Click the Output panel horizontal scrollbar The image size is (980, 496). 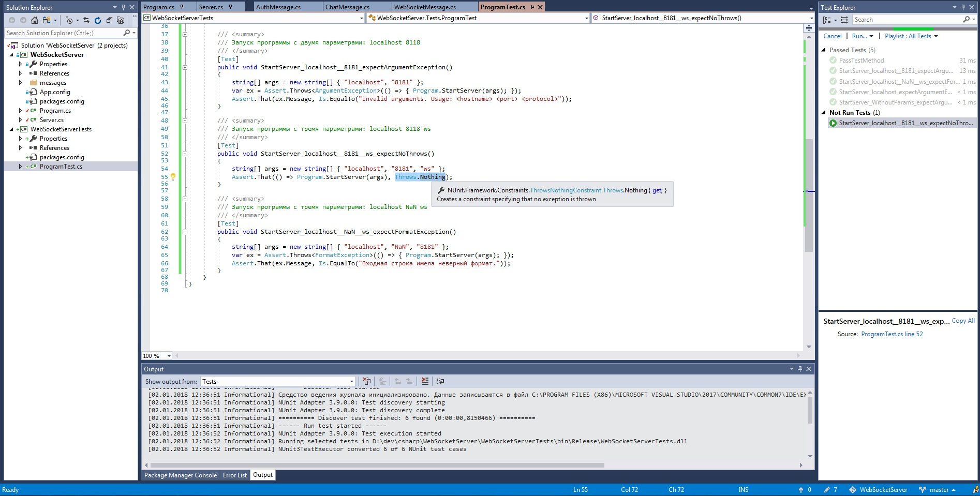point(377,465)
